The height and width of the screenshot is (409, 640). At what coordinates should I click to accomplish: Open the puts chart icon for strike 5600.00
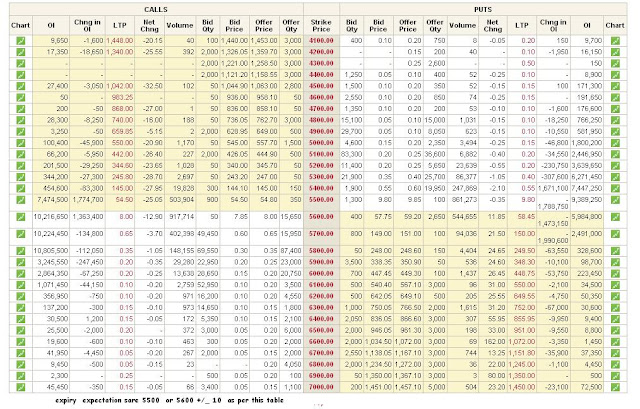click(615, 217)
